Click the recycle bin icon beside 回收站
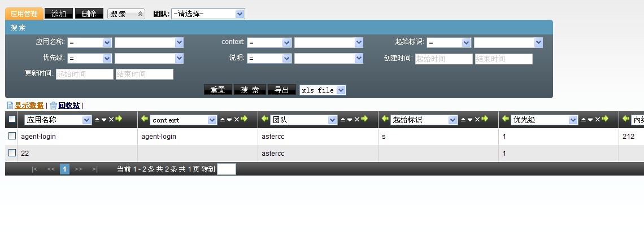The width and height of the screenshot is (644, 232). click(53, 106)
